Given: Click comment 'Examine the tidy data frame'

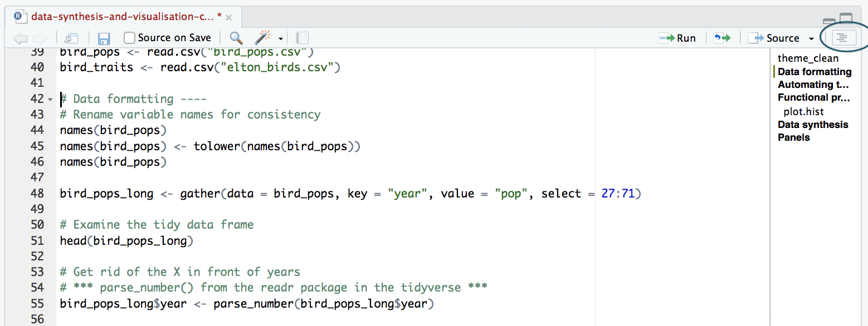Looking at the screenshot, I should tap(157, 225).
